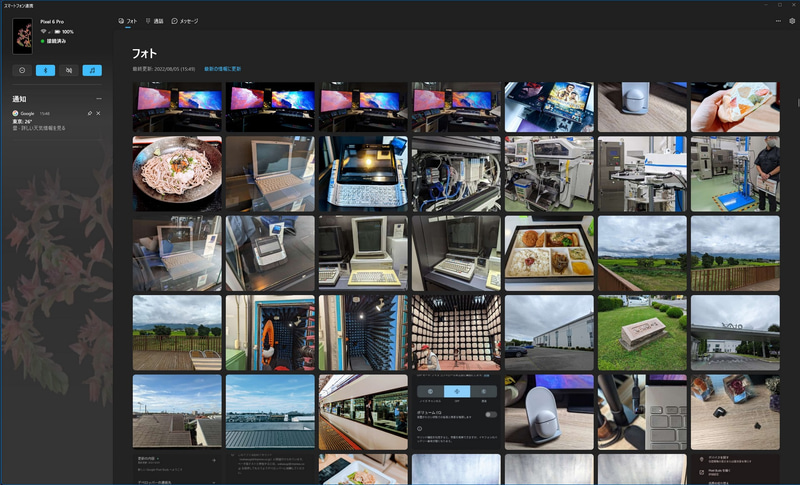Open the stone monument on lawn photo

pos(642,333)
